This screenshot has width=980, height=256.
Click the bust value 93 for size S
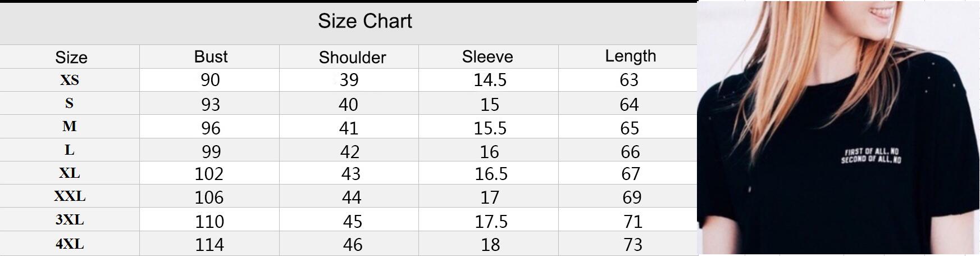211,105
